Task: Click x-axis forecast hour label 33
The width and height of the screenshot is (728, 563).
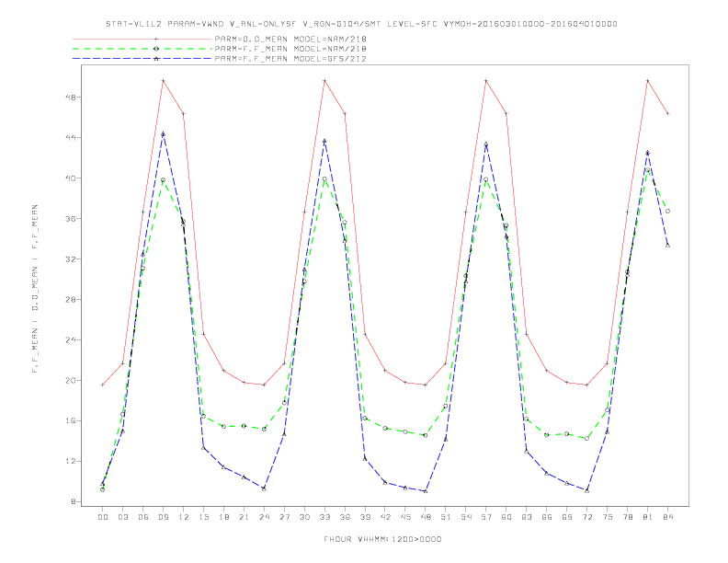Action: point(324,517)
